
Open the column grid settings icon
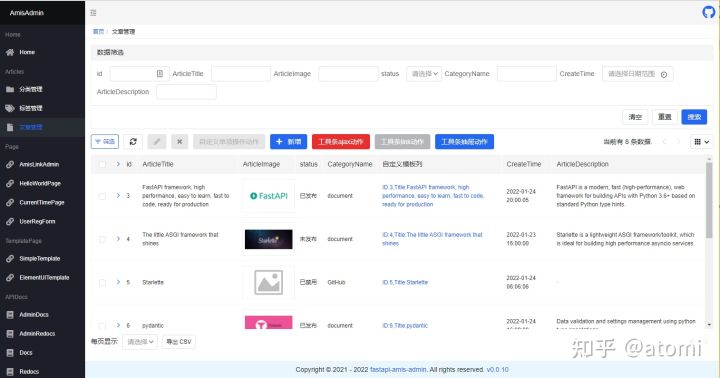(701, 142)
